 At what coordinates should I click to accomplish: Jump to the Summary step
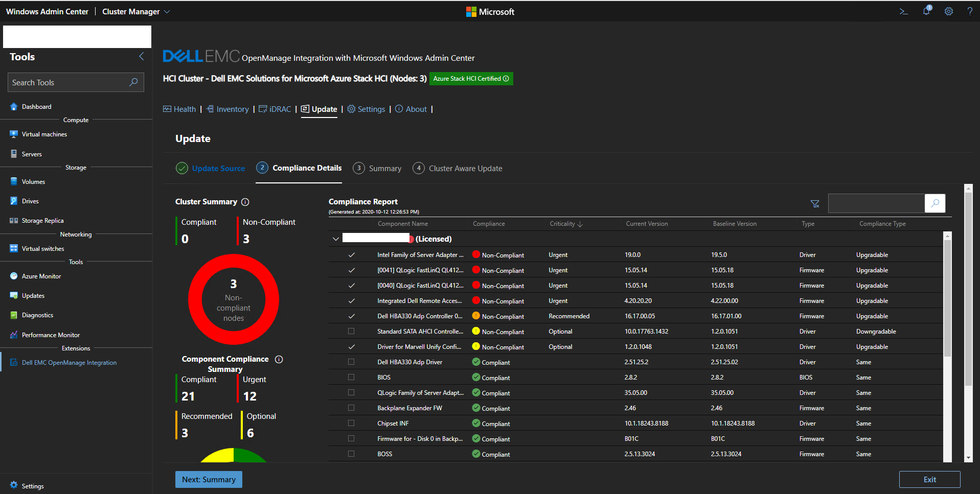tap(377, 168)
